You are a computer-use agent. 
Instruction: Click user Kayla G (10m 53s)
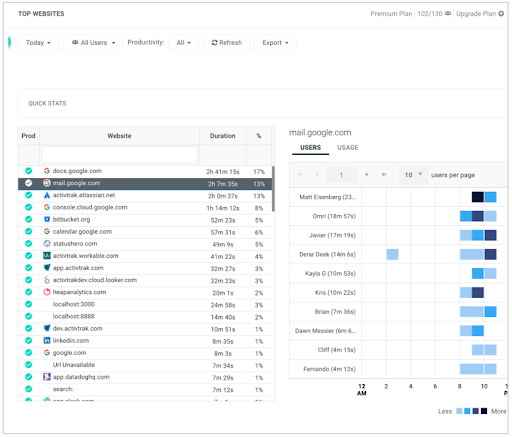tap(330, 273)
